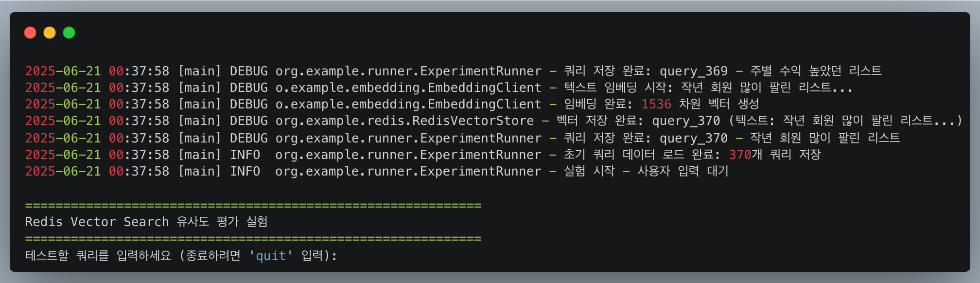Viewport: 980px width, 283px height.
Task: Click '벡터 저장 완료' log message
Action: (596, 121)
